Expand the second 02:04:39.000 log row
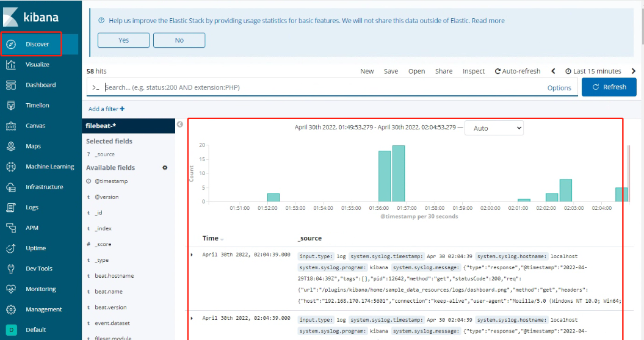 point(192,318)
